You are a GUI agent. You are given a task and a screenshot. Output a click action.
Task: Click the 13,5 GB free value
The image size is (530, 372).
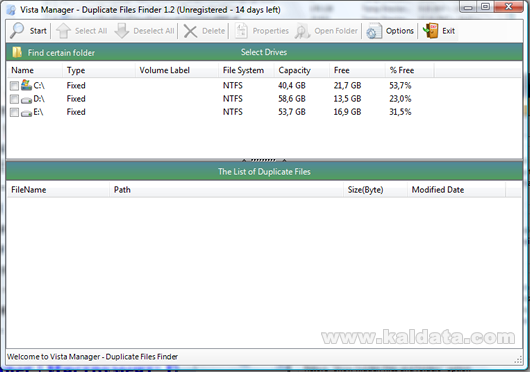(x=347, y=99)
